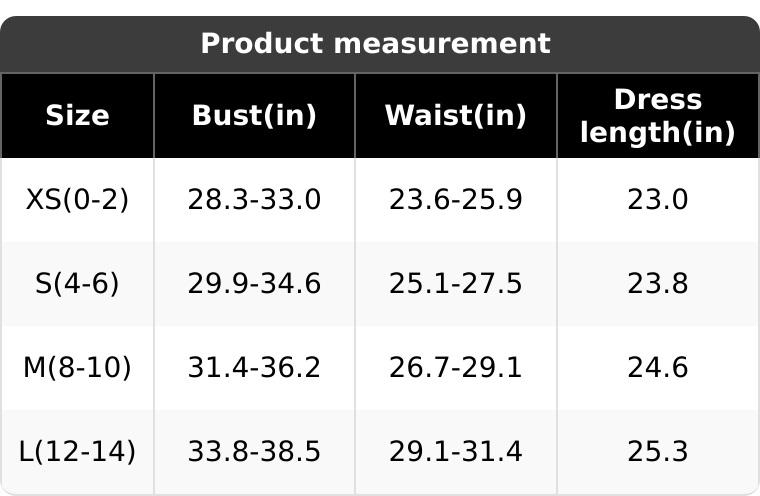Screen dimensions: 760x496
Task: Click the Product measurement title
Action: [375, 44]
